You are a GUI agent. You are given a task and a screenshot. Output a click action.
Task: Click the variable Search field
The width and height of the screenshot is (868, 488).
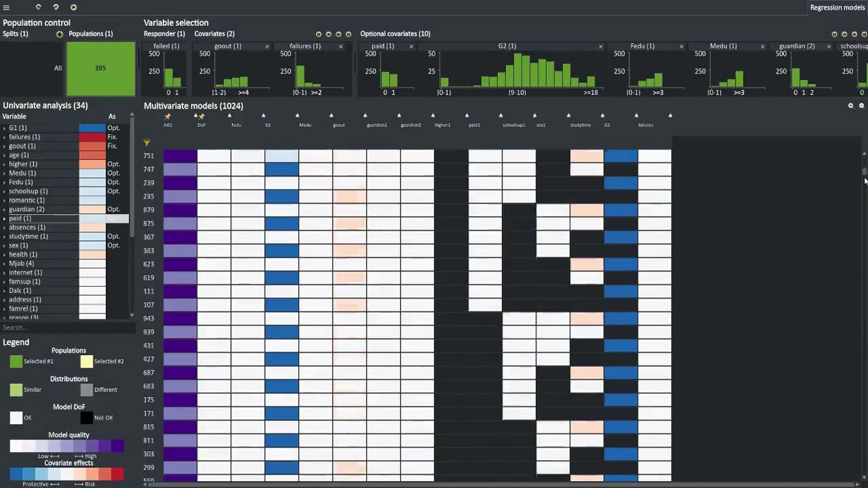[x=68, y=328]
